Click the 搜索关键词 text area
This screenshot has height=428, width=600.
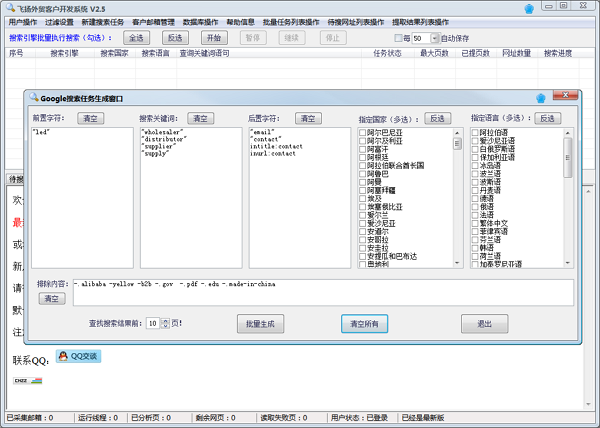coord(191,198)
